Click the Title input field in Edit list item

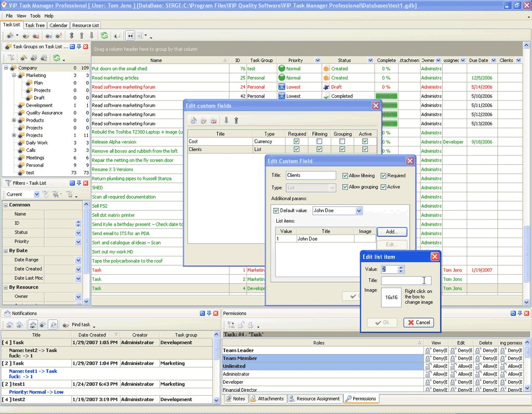click(406, 280)
